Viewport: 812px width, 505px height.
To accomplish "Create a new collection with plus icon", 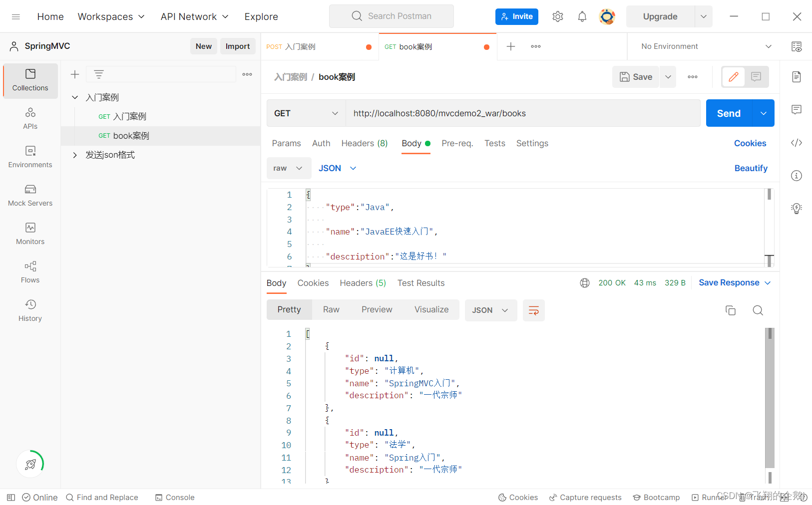I will click(x=75, y=74).
